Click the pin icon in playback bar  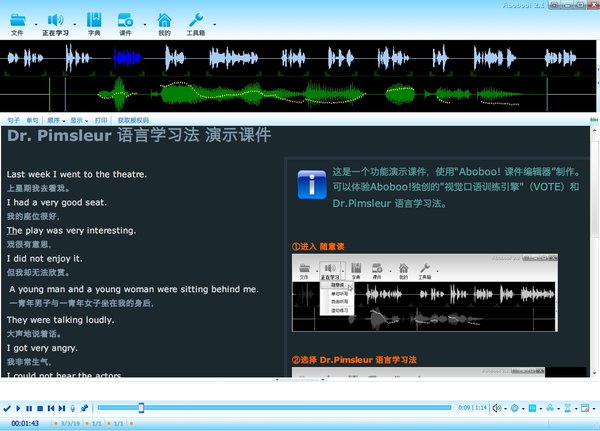pos(84,408)
